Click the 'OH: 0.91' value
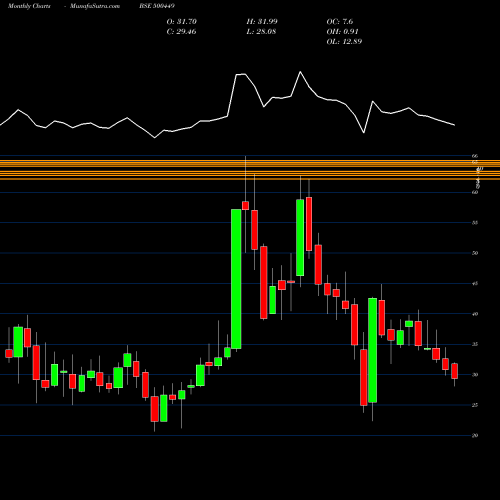500x500 pixels. click(342, 32)
